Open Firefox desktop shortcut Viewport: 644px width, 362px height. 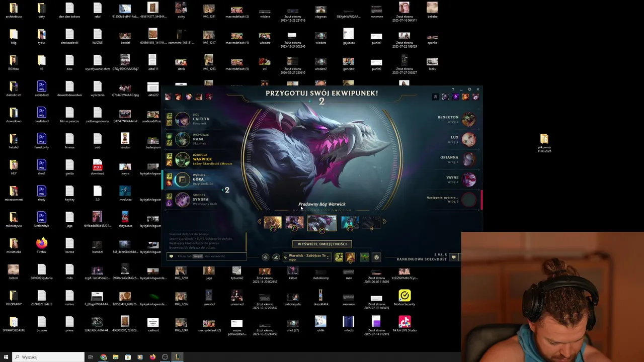[42, 246]
